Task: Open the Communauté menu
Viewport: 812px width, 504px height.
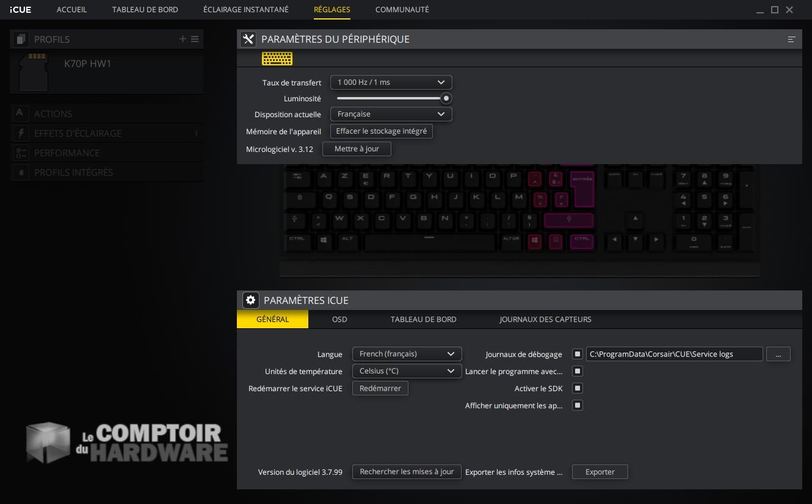Action: (402, 10)
